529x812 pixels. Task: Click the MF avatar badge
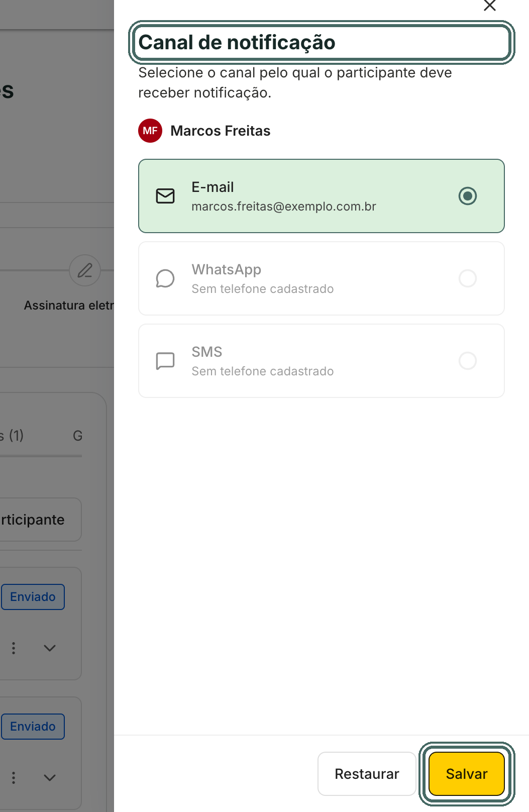coord(150,131)
